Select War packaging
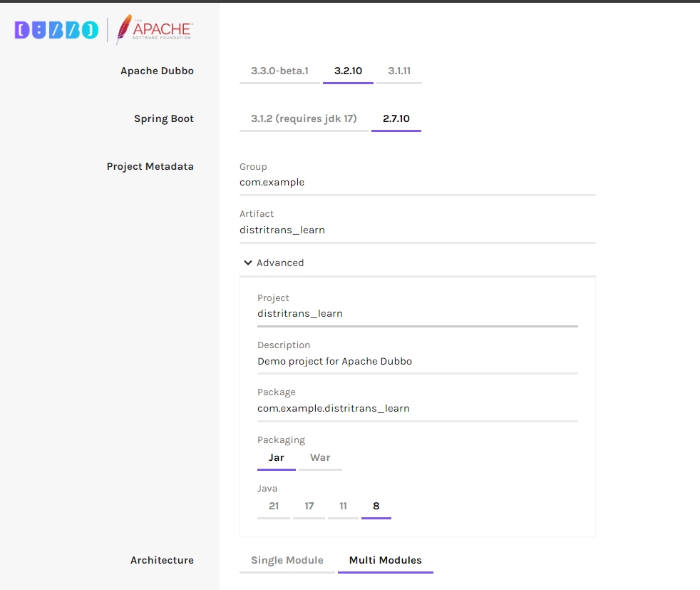700x590 pixels. (320, 458)
